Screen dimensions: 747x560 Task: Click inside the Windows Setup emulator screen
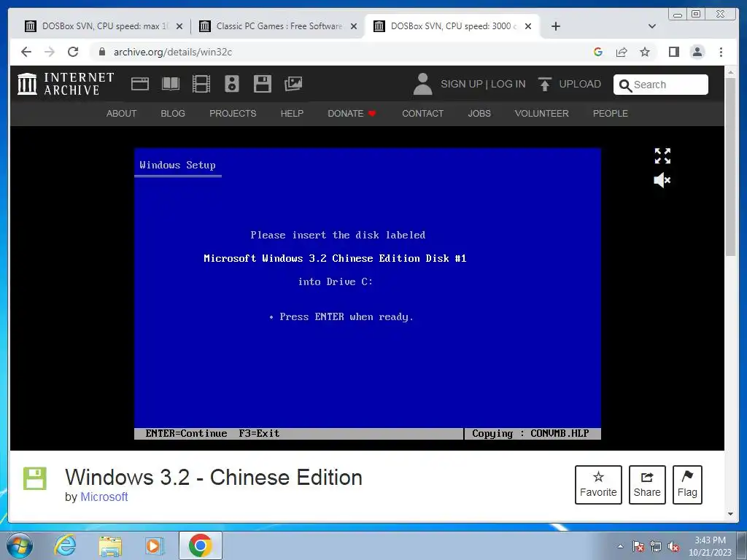click(x=368, y=294)
